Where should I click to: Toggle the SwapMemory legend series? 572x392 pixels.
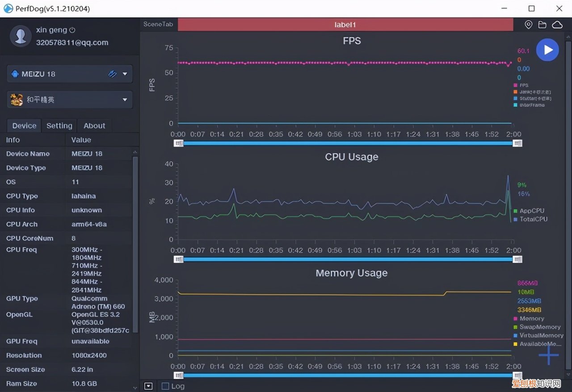(539, 327)
